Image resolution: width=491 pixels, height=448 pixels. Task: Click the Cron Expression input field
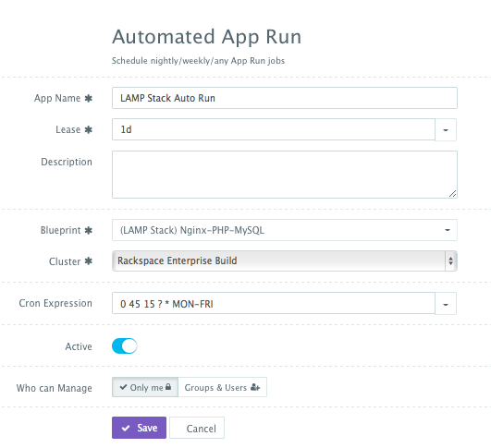tap(274, 303)
